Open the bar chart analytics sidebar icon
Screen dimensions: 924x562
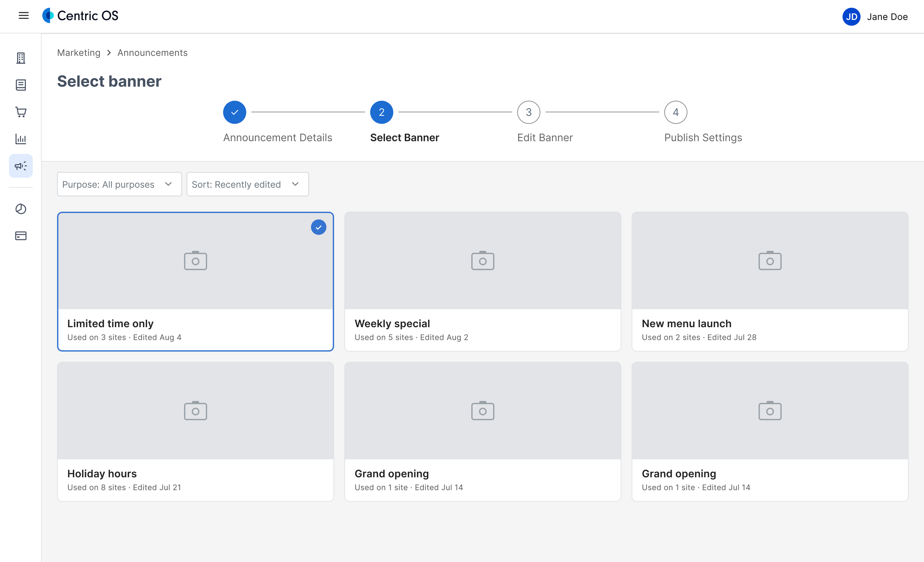point(21,139)
